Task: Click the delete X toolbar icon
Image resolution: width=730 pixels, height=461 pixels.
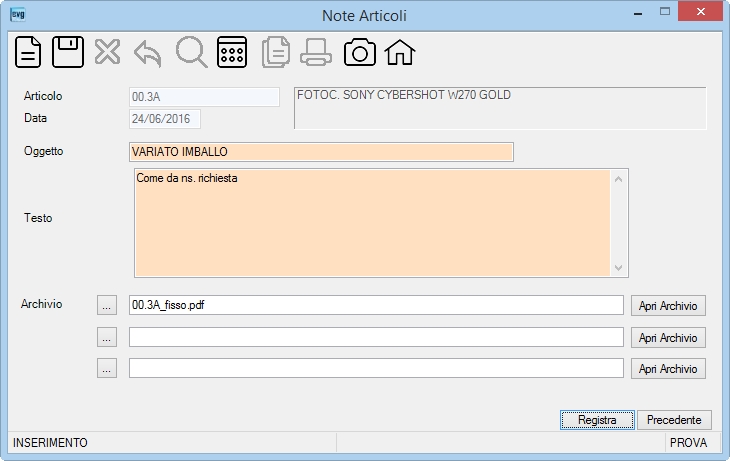Action: [x=108, y=52]
